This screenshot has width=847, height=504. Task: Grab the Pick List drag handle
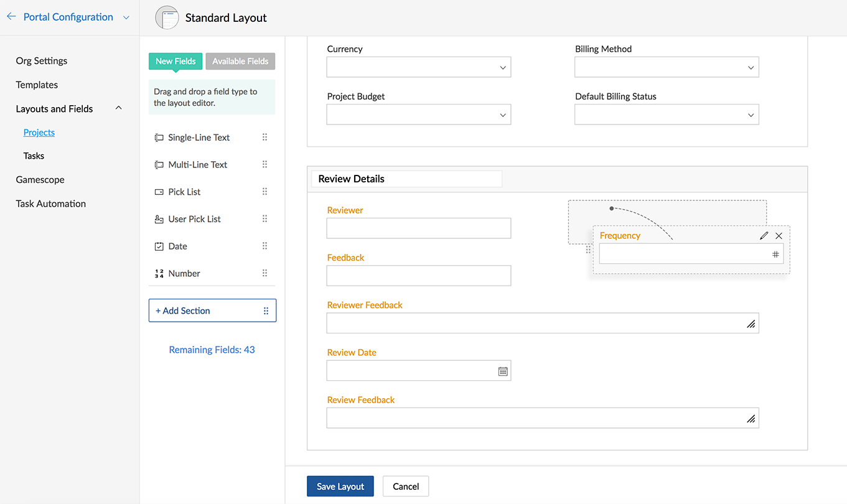click(264, 192)
